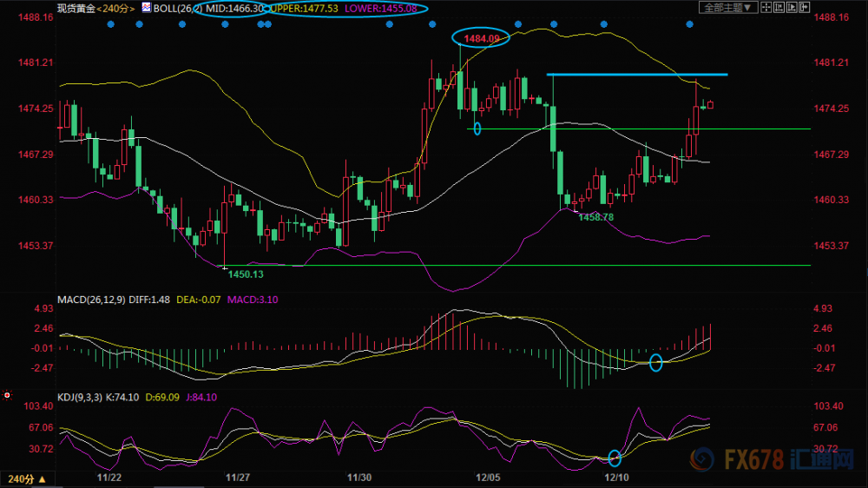The image size is (868, 488).
Task: Click the 12/05 date on time axis
Action: (x=488, y=478)
